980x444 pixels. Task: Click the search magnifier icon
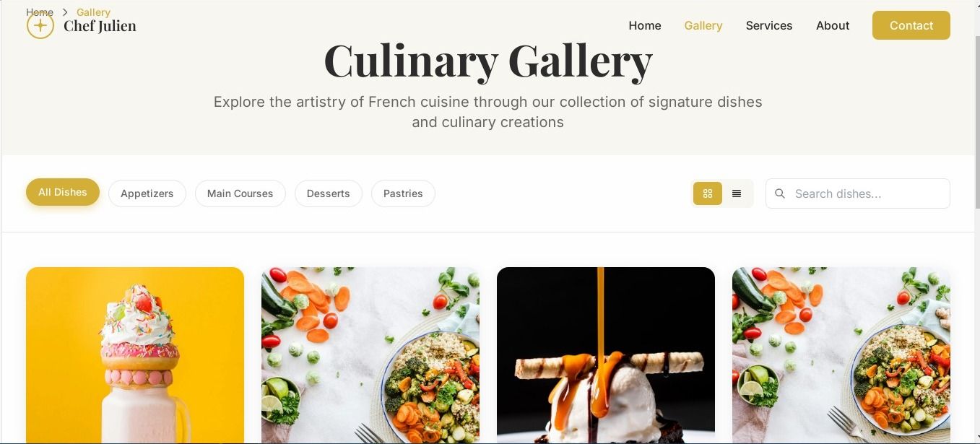tap(780, 193)
